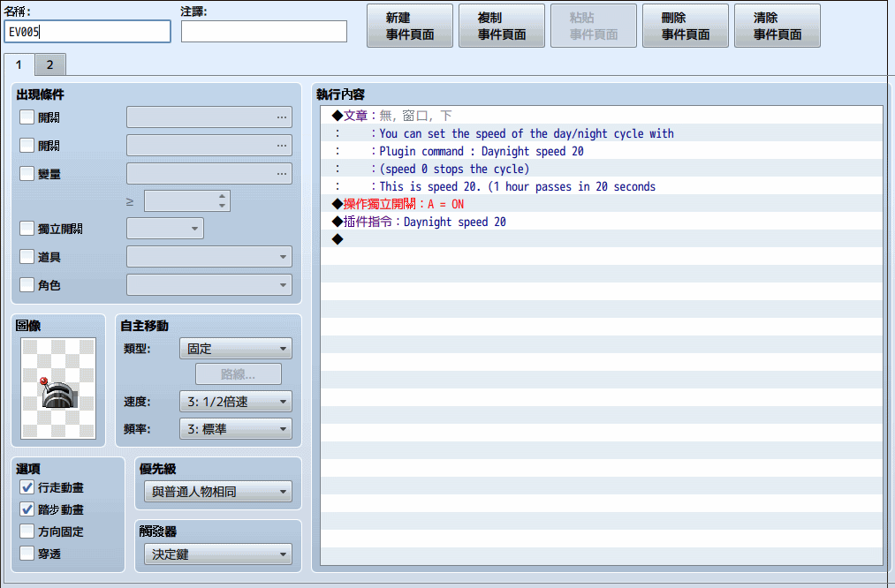This screenshot has width=895, height=588.
Task: Select the 文章 command line
Action: pyautogui.click(x=602, y=116)
